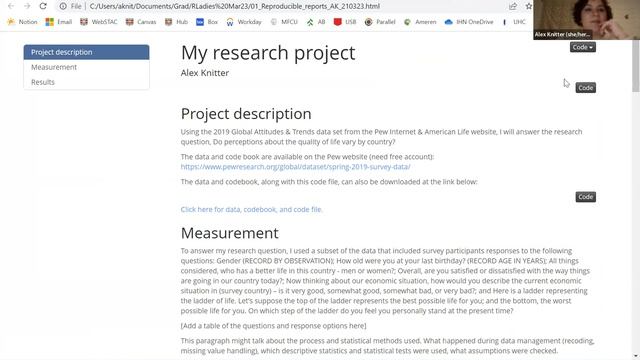Open the Canvas bookmark
Image resolution: width=640 pixels, height=360 pixels.
coord(141,22)
